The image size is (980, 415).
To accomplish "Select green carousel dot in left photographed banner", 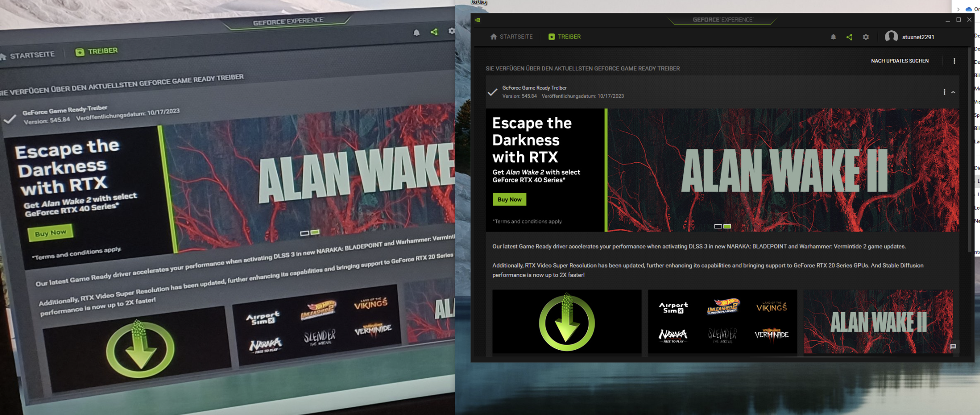I will point(315,232).
